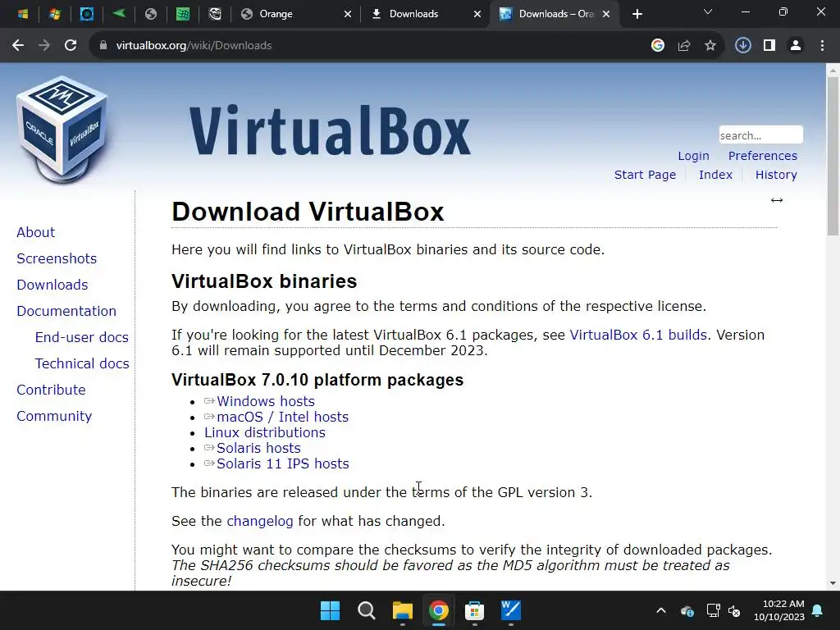Open the changelog link
Screen dimensions: 840x630
click(260, 521)
